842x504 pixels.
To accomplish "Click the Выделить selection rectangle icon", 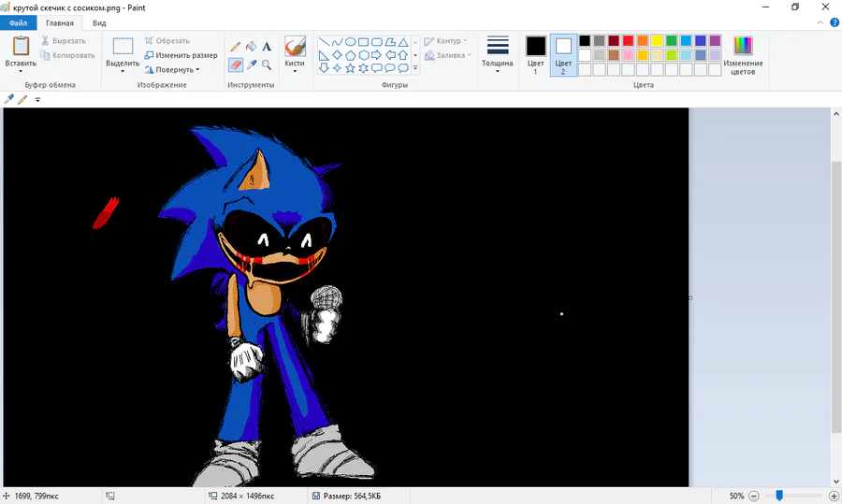I will pos(123,46).
